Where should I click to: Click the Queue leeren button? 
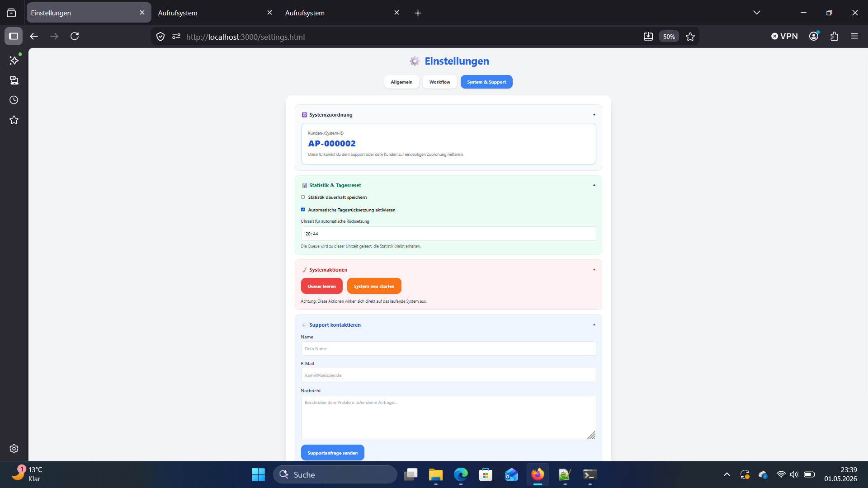(321, 286)
